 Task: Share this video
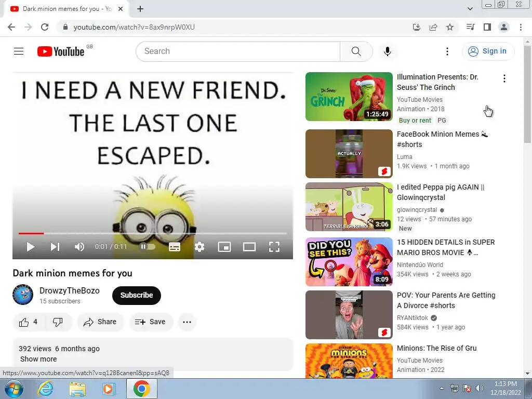pyautogui.click(x=100, y=322)
